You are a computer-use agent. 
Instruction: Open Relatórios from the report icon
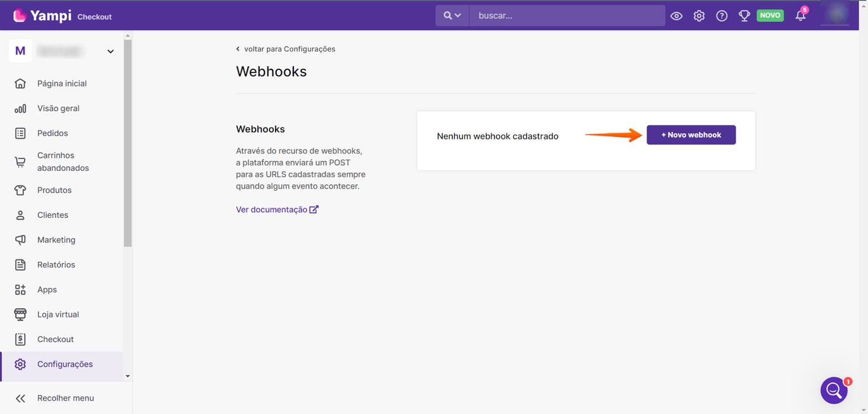pyautogui.click(x=20, y=264)
